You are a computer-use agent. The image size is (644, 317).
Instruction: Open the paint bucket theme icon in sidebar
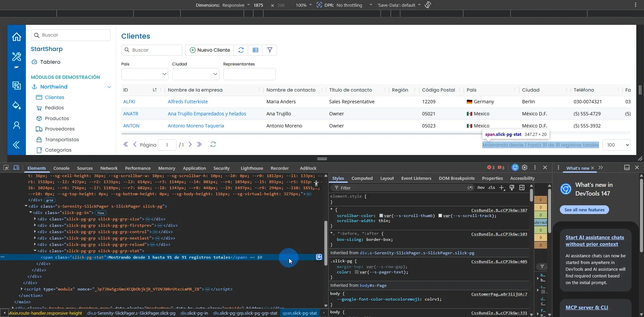[16, 105]
